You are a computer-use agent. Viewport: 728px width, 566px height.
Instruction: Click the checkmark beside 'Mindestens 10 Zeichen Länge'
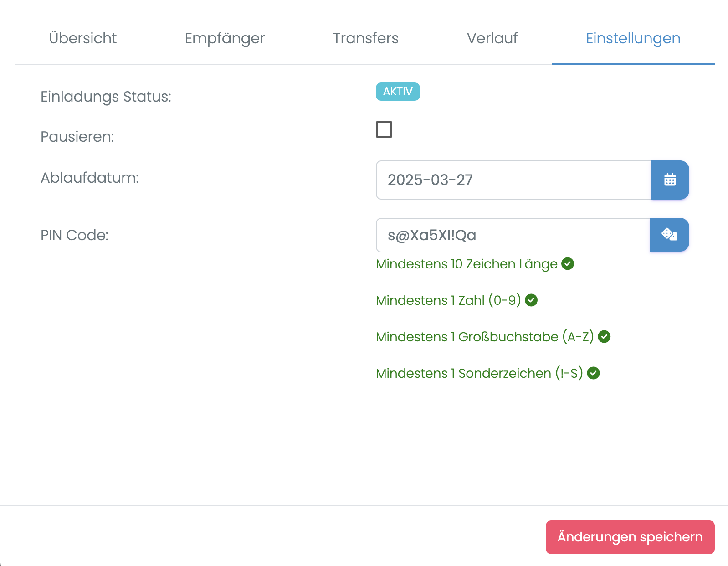coord(568,264)
